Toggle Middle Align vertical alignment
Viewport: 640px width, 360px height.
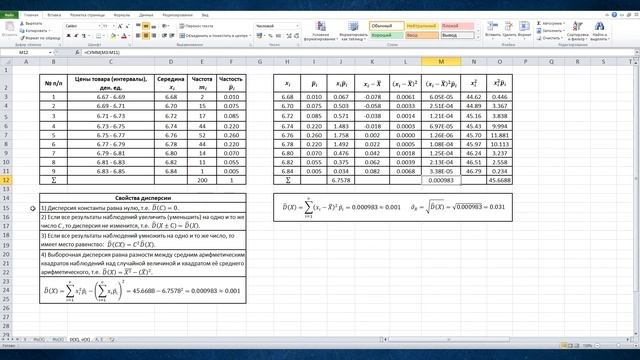(x=146, y=26)
